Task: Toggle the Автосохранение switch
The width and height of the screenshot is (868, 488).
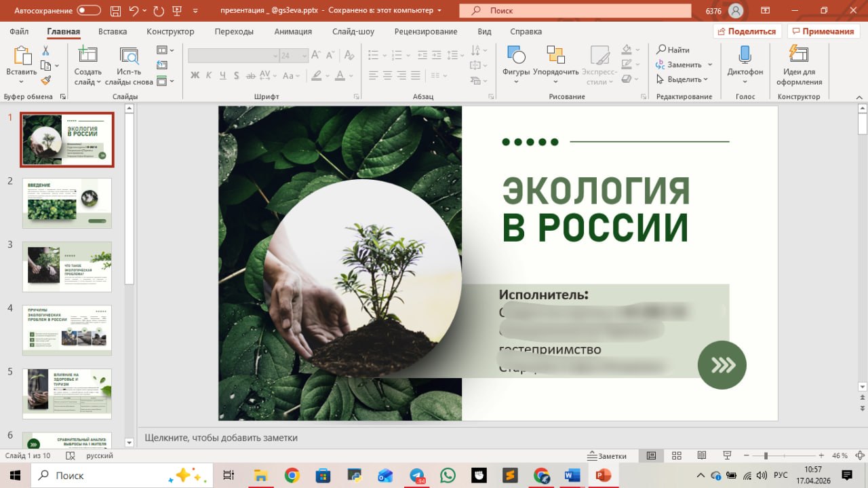Action: point(89,10)
